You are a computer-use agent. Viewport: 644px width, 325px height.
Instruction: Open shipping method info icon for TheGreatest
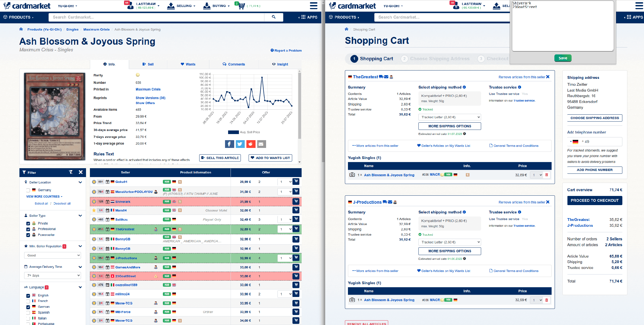pyautogui.click(x=464, y=87)
